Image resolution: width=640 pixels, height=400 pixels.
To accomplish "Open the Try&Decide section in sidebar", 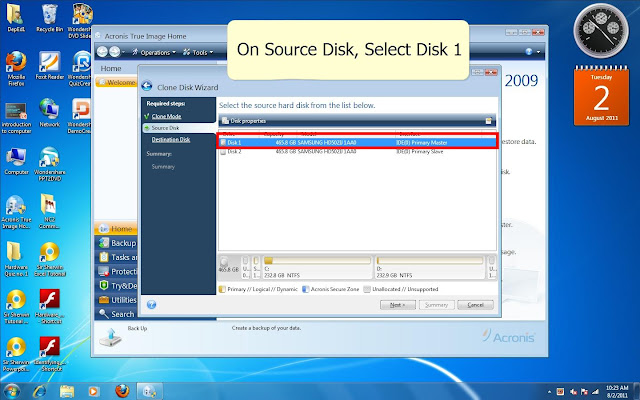I will pyautogui.click(x=116, y=286).
